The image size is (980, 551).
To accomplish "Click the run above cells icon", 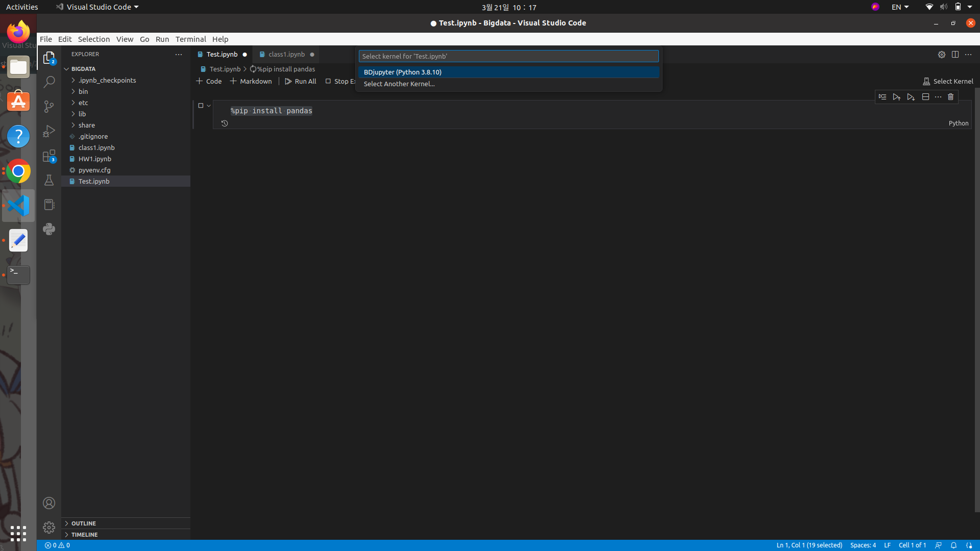I will 897,97.
